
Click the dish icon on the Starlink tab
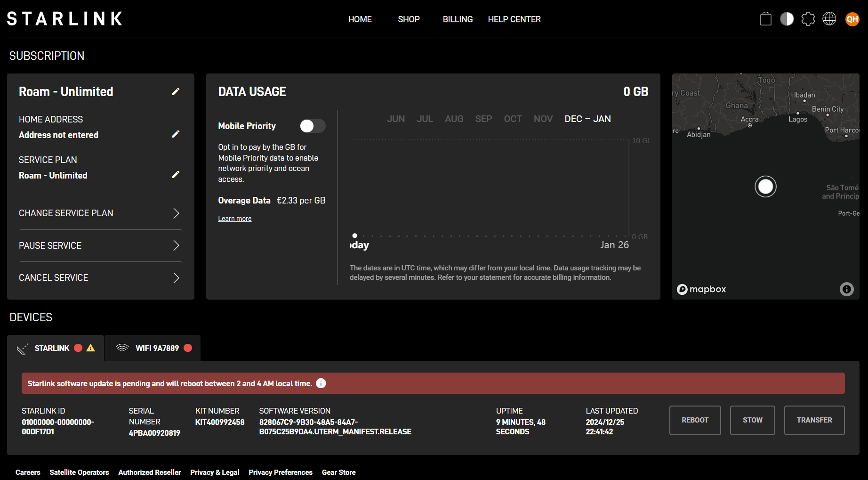[22, 349]
